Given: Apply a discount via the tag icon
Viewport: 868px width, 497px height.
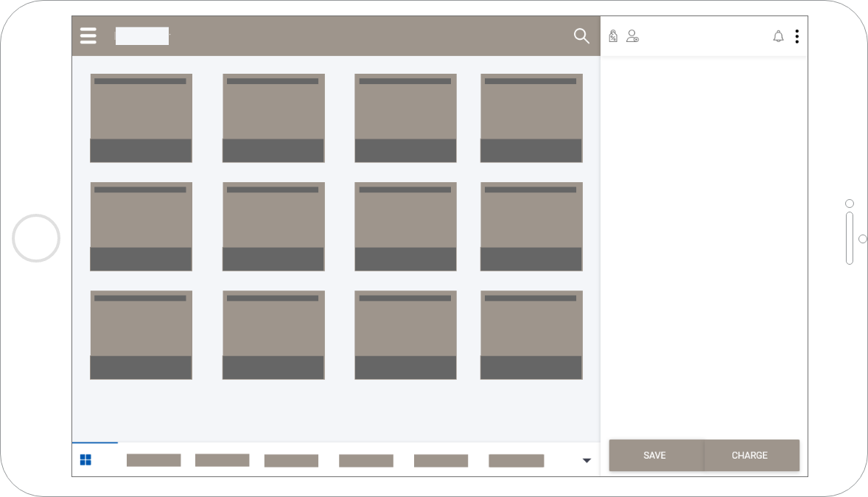Looking at the screenshot, I should click(x=613, y=36).
